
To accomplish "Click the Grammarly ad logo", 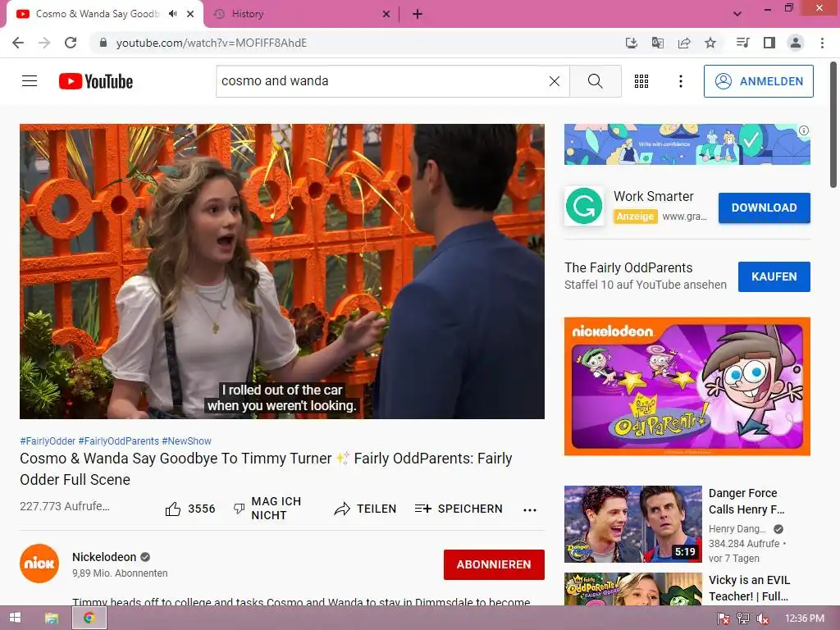I will coord(584,206).
